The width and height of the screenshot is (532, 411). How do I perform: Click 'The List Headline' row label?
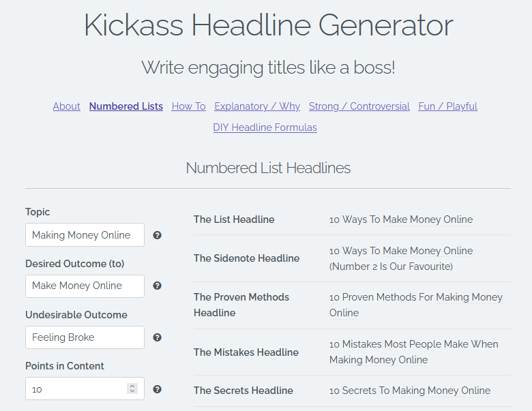click(x=234, y=219)
